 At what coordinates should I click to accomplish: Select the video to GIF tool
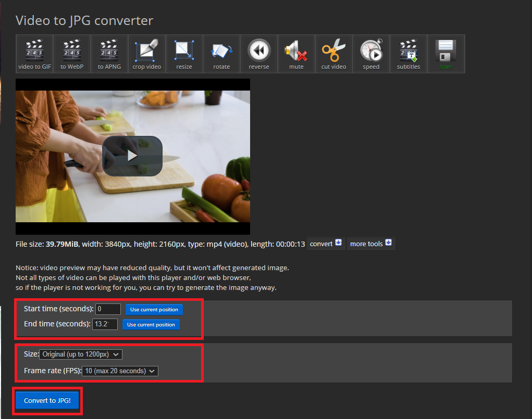coord(34,54)
